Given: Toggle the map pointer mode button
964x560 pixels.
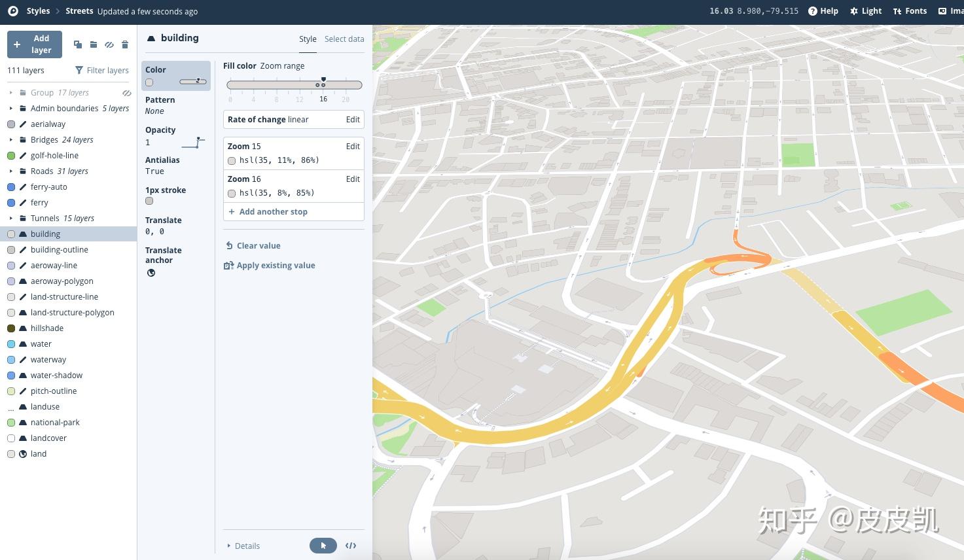Looking at the screenshot, I should [323, 545].
